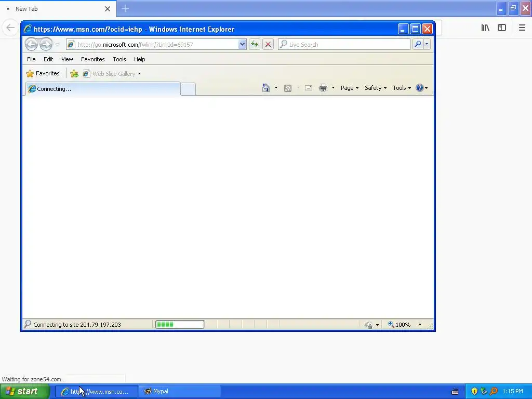Click the on-screen keyboard tray icon
532x399 pixels.
pyautogui.click(x=455, y=392)
